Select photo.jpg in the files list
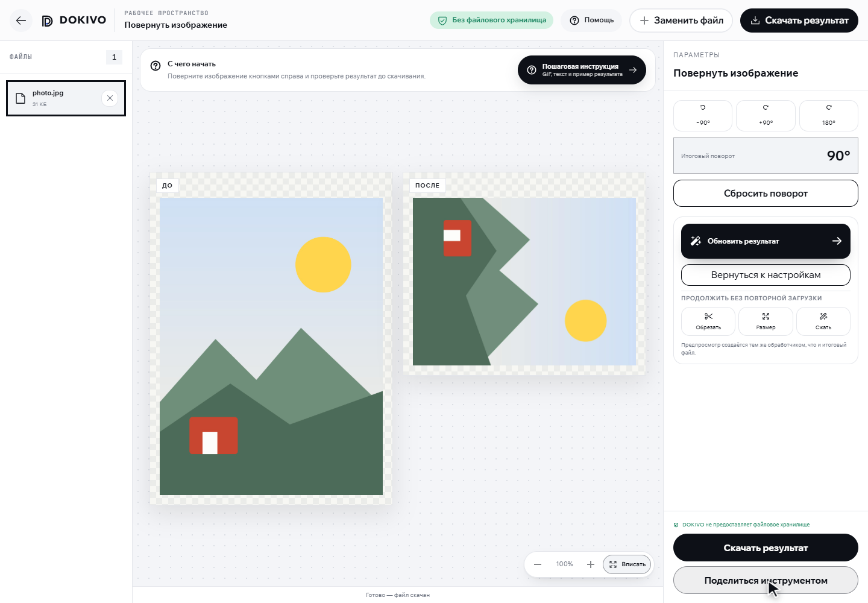Image resolution: width=868 pixels, height=603 pixels. [x=66, y=98]
